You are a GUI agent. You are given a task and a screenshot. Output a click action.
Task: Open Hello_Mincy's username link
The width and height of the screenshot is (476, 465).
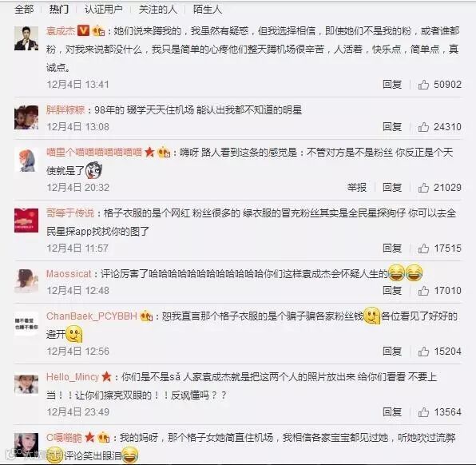click(x=73, y=377)
